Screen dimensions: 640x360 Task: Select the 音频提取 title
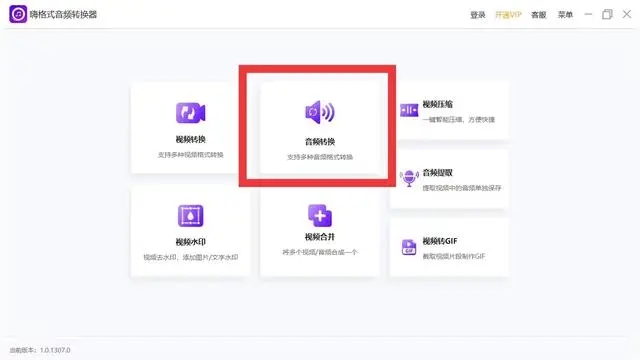pyautogui.click(x=438, y=173)
